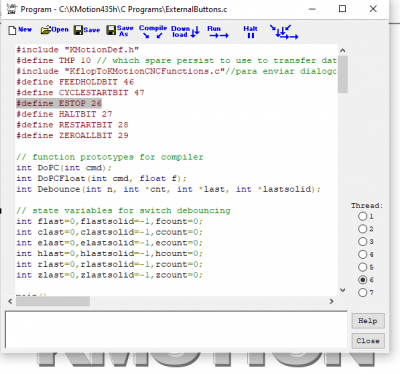Click the vertical scrollbar up arrow
400x374 pixels.
click(x=342, y=50)
